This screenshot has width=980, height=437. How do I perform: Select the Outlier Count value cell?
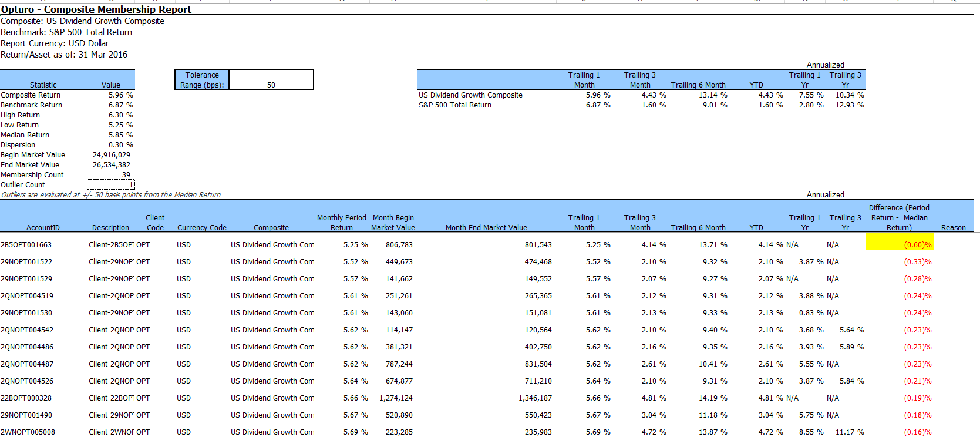[111, 185]
